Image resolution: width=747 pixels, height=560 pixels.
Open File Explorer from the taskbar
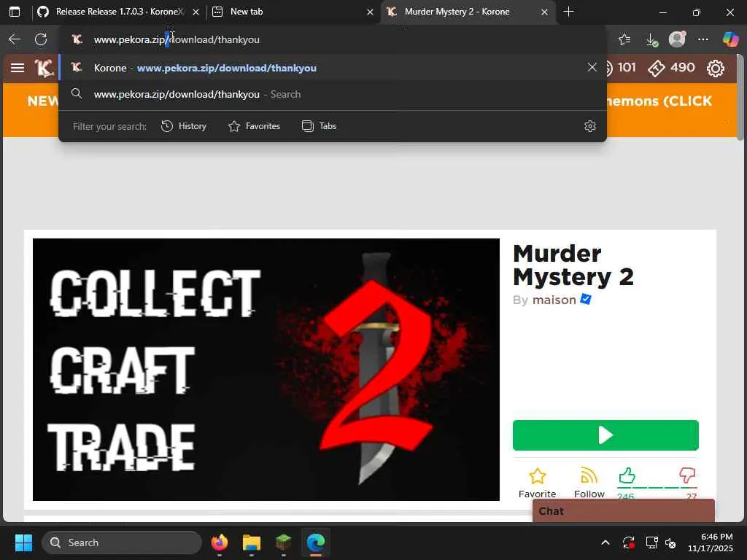[252, 542]
